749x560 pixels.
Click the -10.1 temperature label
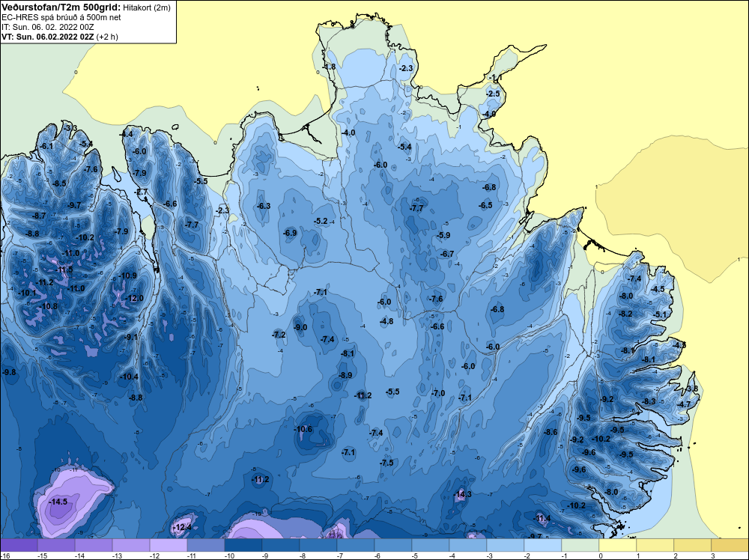pyautogui.click(x=27, y=293)
